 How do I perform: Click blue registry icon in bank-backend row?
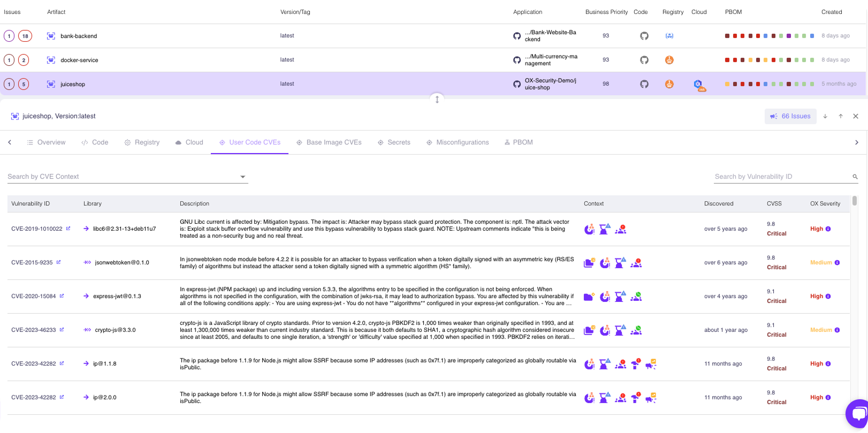point(669,36)
